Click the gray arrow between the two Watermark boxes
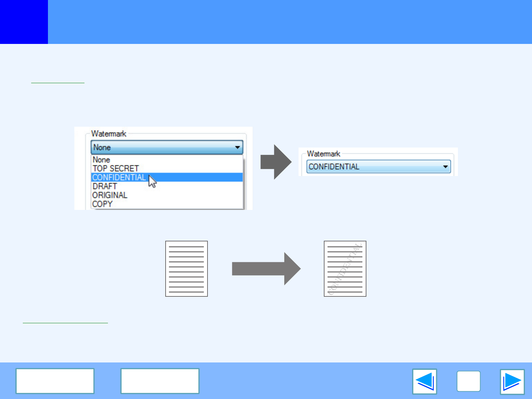This screenshot has height=399, width=532. click(276, 162)
